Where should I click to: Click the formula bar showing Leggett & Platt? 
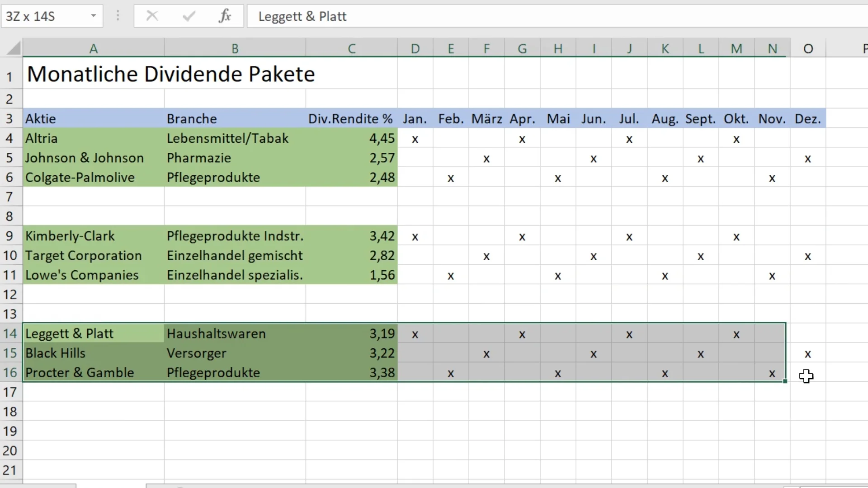click(557, 16)
